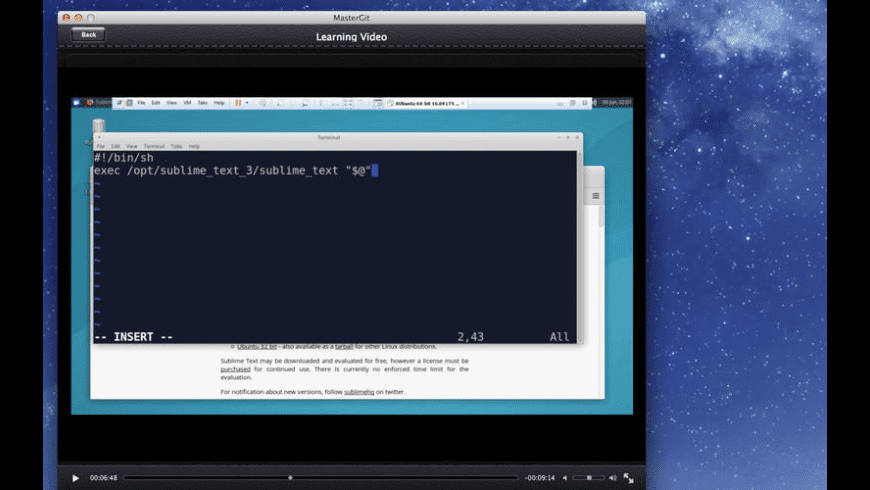Play the learning video

[75, 478]
